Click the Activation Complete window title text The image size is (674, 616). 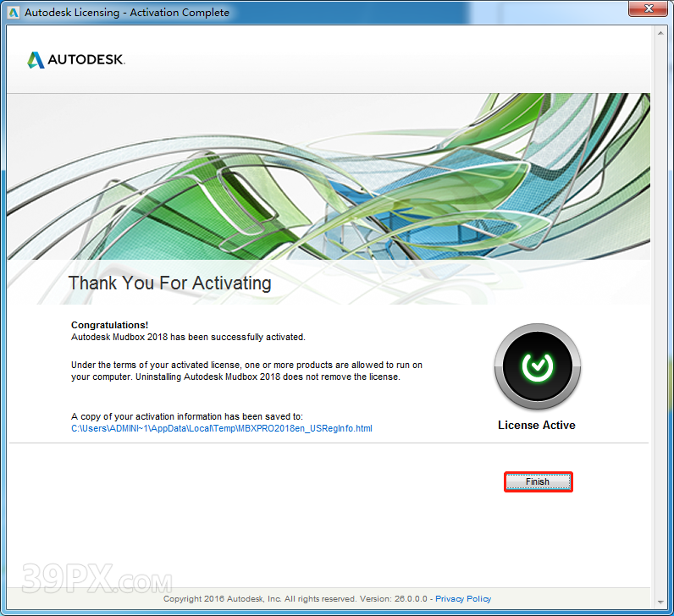click(x=127, y=13)
